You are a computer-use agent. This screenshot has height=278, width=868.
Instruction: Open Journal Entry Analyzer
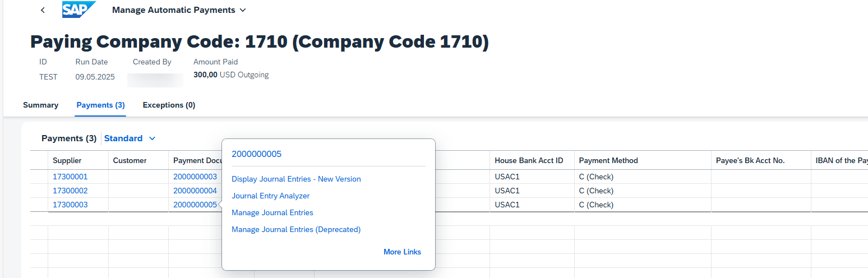point(270,196)
